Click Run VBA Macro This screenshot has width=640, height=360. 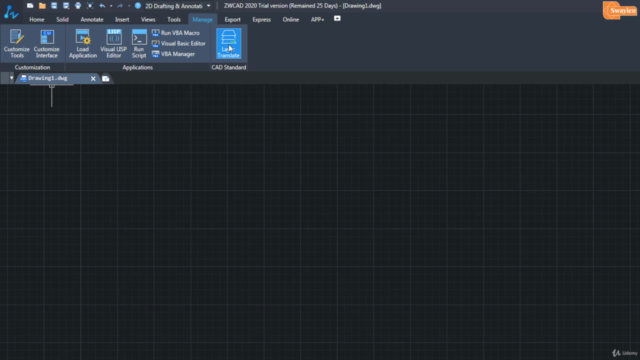pyautogui.click(x=176, y=33)
